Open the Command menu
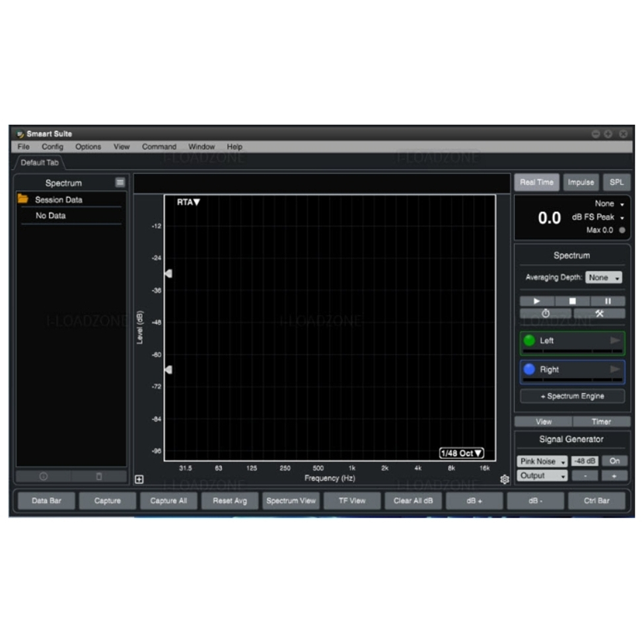Image resolution: width=644 pixels, height=644 pixels. (159, 147)
